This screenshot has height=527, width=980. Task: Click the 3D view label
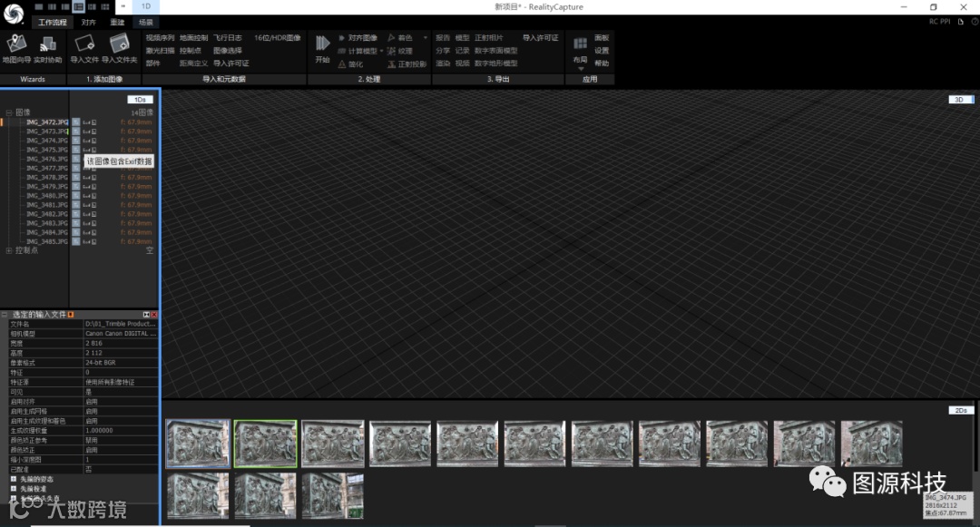click(959, 100)
